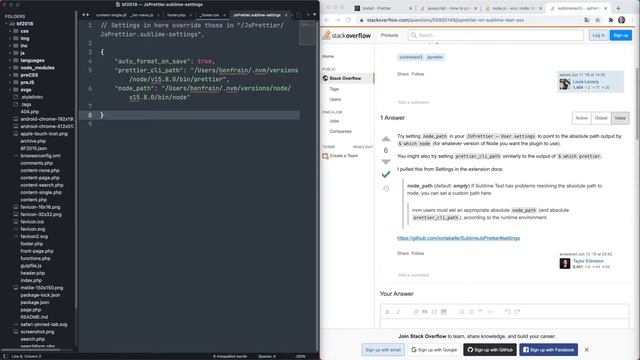Click the Sign up button in header
Image resolution: width=640 pixels, height=360 pixels.
click(x=620, y=36)
